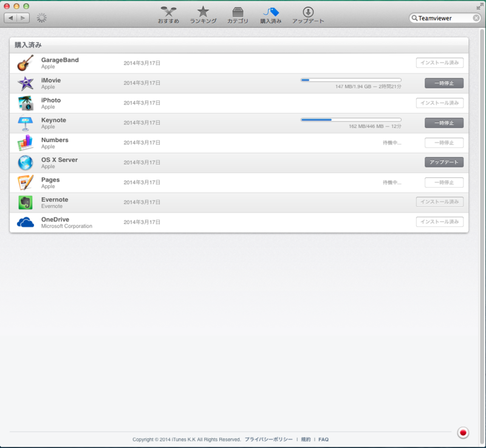
Task: Open the アップデート (Updates) tab
Action: pyautogui.click(x=308, y=15)
